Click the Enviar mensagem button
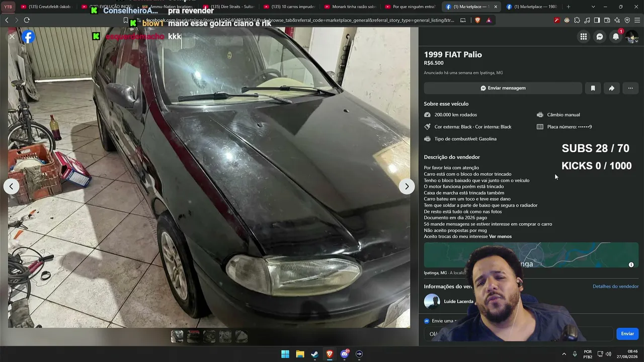This screenshot has width=644, height=362. point(503,88)
